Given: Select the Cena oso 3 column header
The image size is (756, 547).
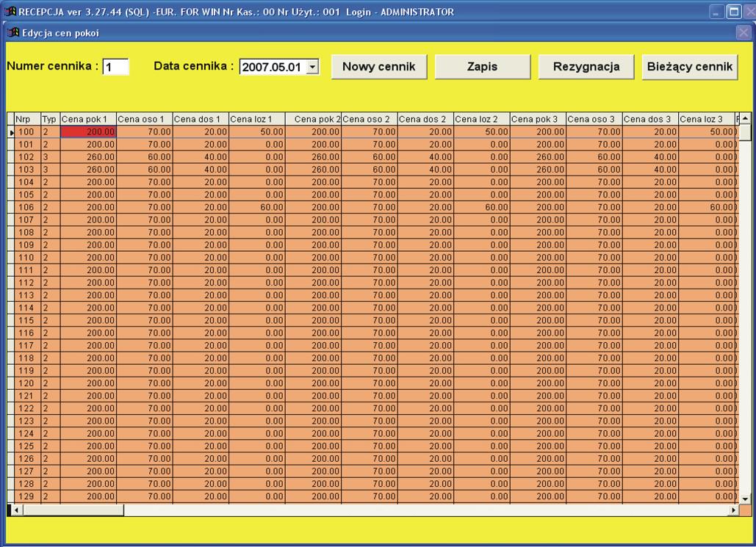Looking at the screenshot, I should click(x=594, y=119).
